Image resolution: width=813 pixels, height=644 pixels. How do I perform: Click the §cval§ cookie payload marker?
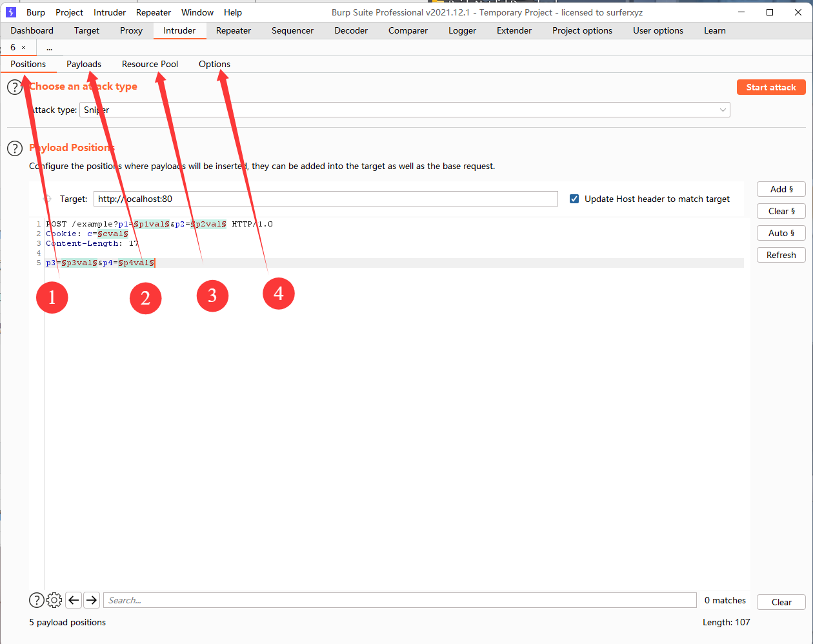point(113,234)
